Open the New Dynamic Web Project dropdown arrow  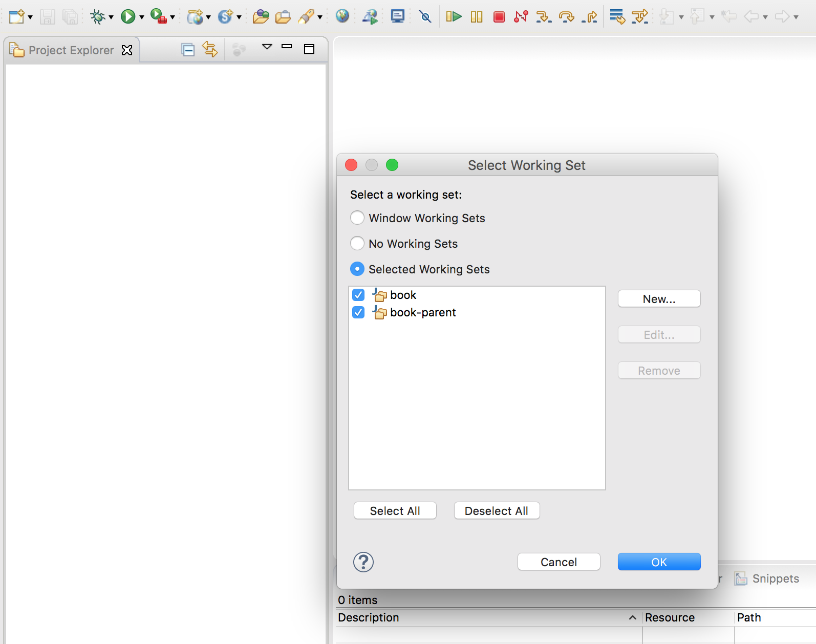208,17
